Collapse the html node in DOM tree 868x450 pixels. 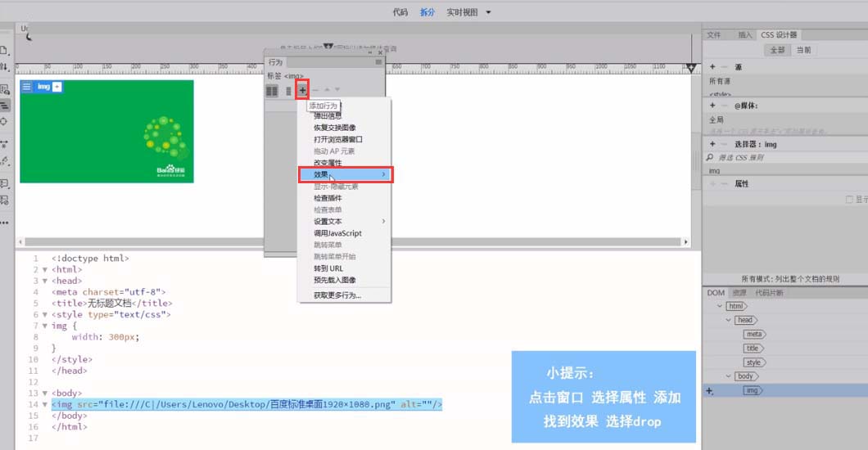(720, 306)
